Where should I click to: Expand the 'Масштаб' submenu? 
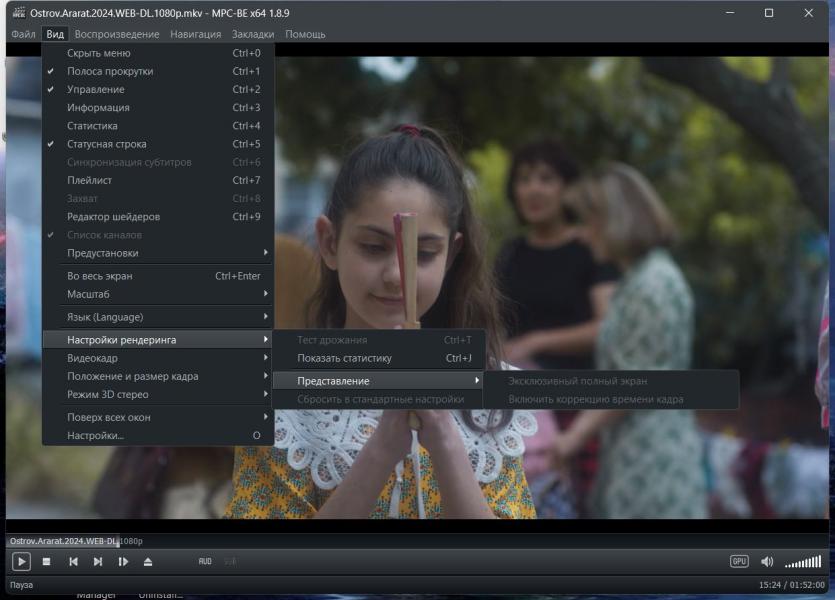88,294
